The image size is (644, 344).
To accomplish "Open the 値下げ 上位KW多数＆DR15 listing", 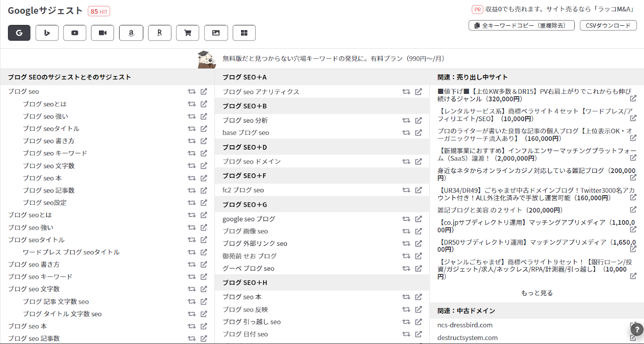I will tap(534, 95).
